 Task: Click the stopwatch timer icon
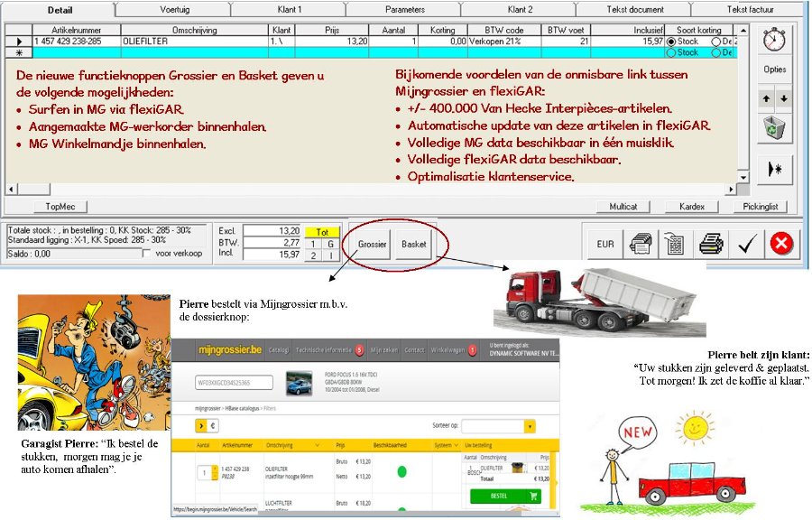click(775, 40)
